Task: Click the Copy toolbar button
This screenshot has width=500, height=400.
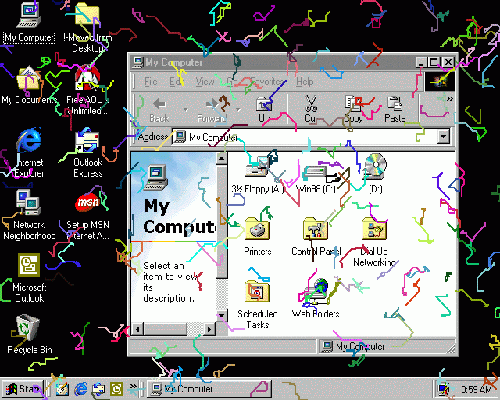Action: click(x=353, y=109)
